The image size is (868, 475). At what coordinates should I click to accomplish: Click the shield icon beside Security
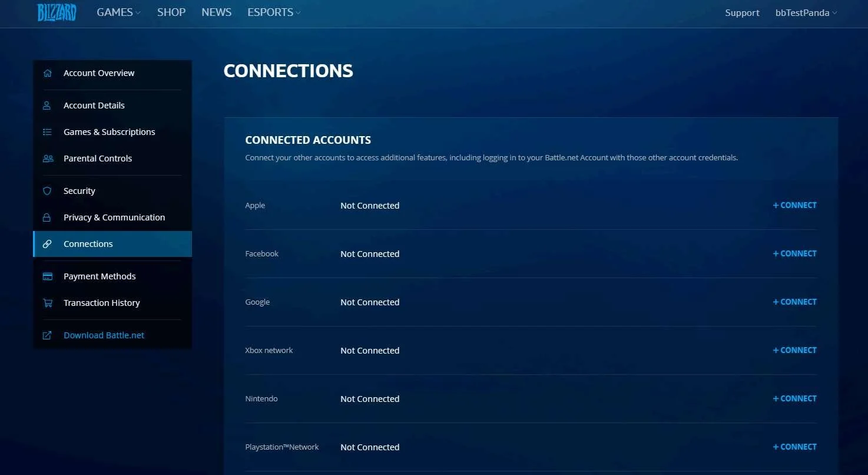point(47,191)
